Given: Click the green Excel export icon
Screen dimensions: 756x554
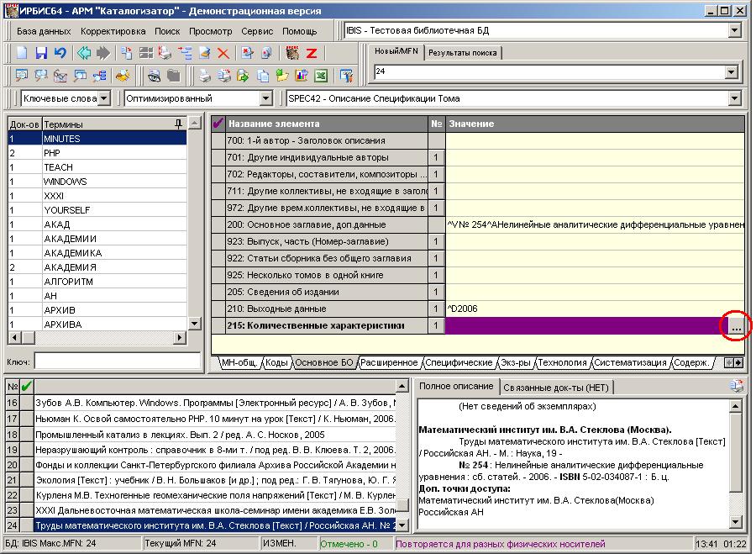Looking at the screenshot, I should coord(321,76).
